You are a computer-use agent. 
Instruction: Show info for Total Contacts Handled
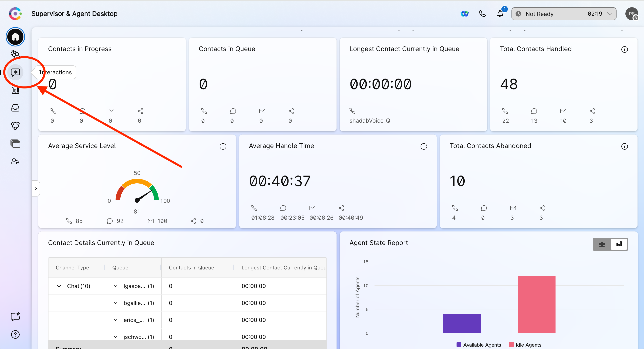[624, 49]
